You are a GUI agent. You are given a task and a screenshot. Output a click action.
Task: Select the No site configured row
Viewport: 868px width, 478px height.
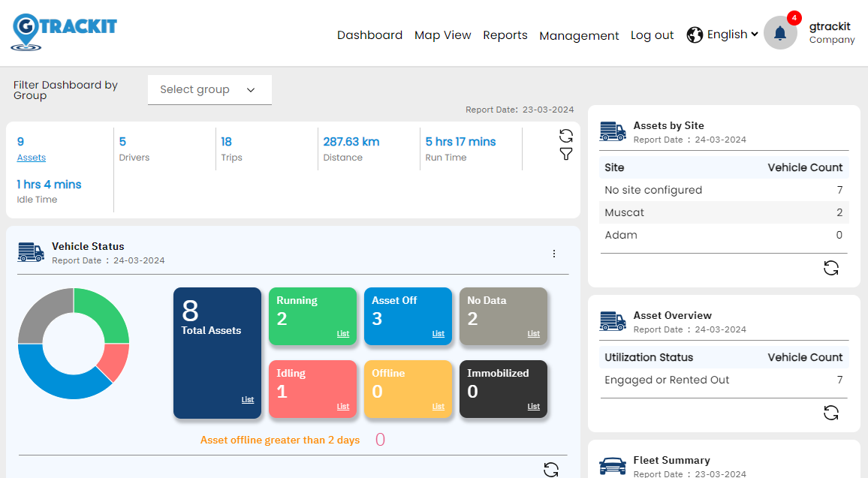pyautogui.click(x=724, y=190)
